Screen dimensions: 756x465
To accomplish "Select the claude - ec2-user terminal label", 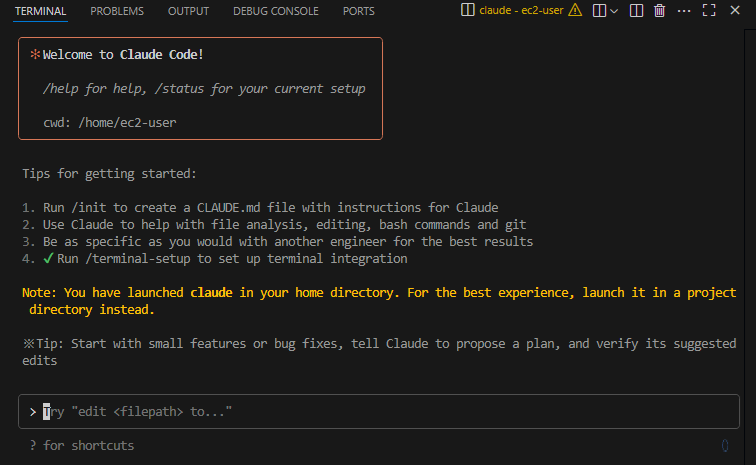I will [521, 10].
